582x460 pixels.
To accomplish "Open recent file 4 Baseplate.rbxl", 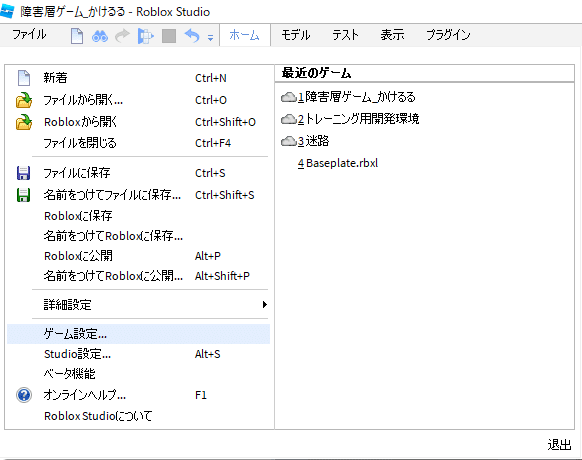I will (338, 163).
